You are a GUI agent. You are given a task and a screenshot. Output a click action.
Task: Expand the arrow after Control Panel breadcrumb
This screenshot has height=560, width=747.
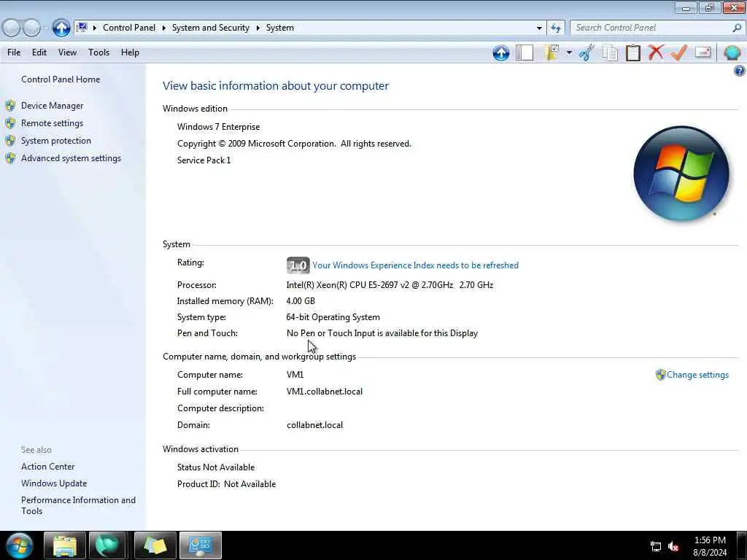(163, 28)
